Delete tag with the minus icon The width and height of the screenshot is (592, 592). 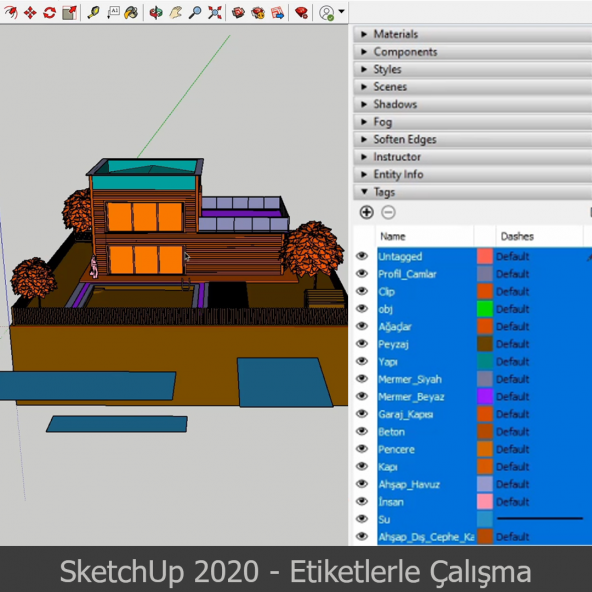tap(388, 212)
